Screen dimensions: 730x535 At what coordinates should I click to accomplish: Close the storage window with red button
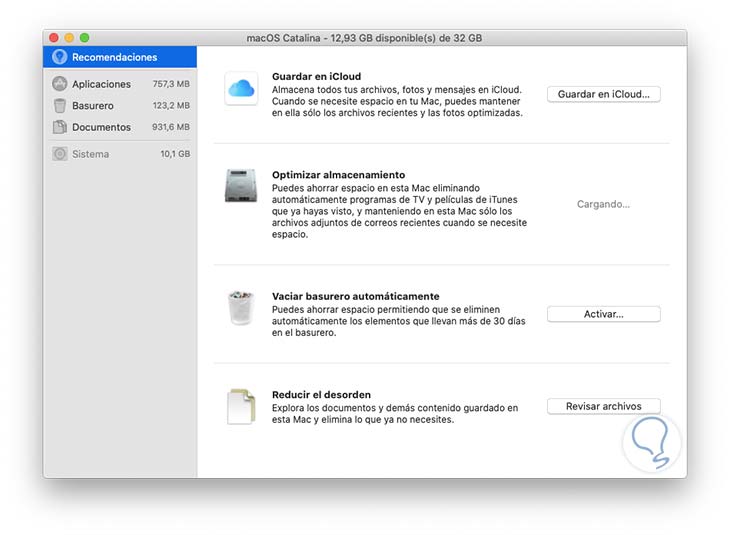[x=54, y=38]
